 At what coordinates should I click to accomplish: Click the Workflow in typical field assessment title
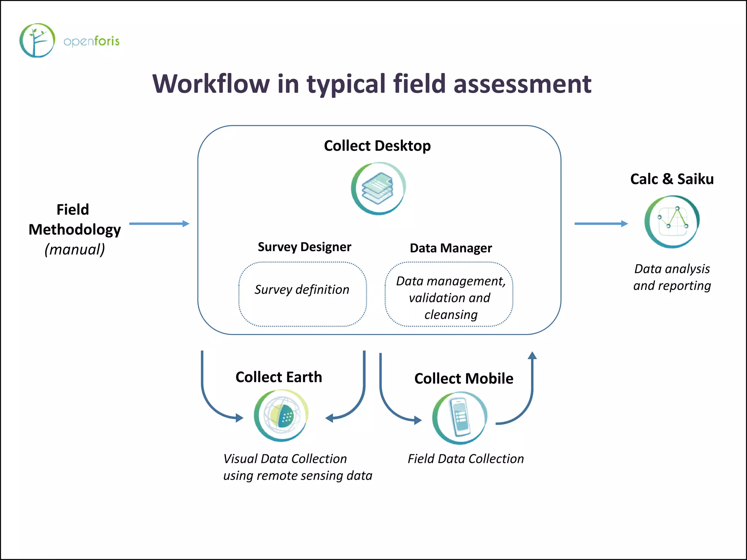pos(371,84)
